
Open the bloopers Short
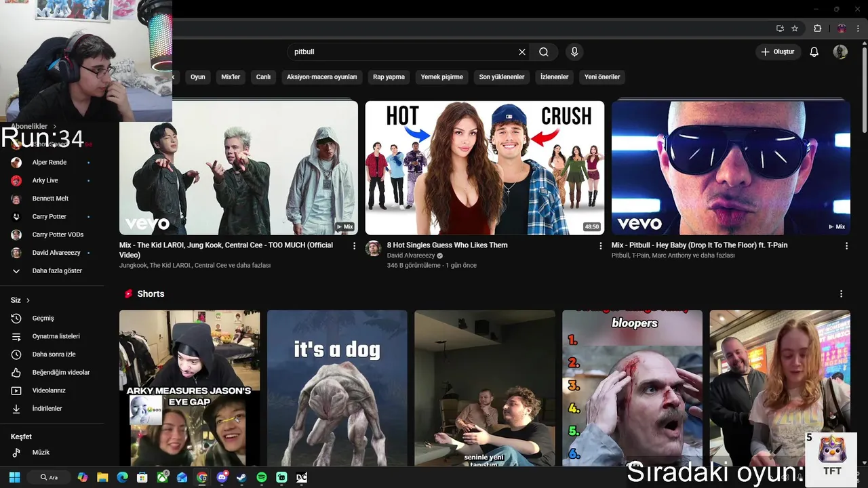[x=632, y=388]
